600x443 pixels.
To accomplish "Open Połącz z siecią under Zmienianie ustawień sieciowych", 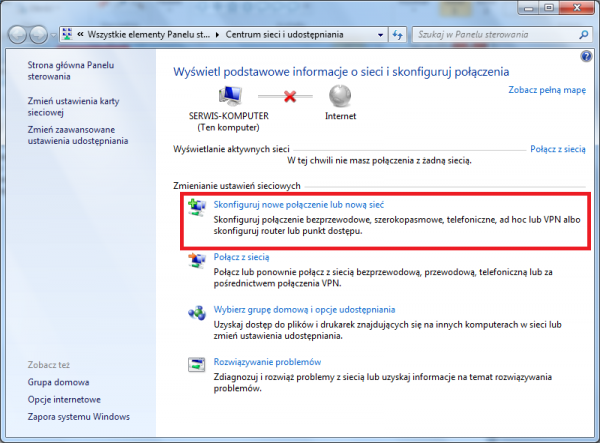I will pos(241,257).
